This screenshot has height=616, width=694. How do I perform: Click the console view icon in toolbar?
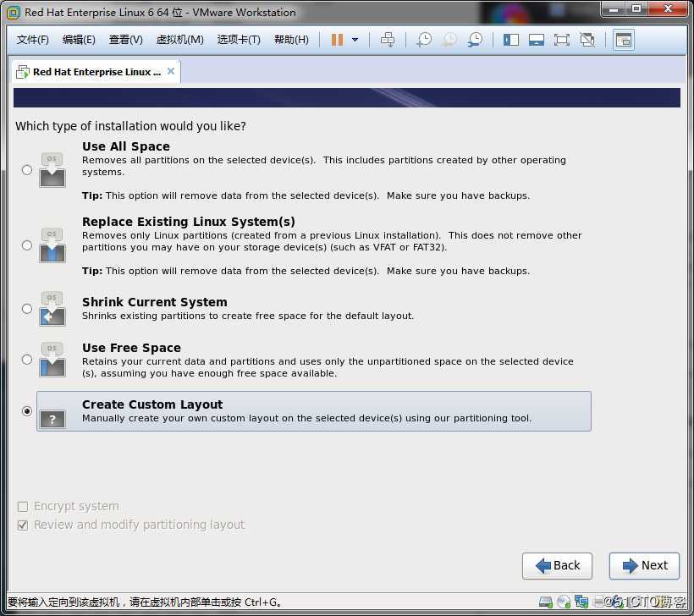624,41
